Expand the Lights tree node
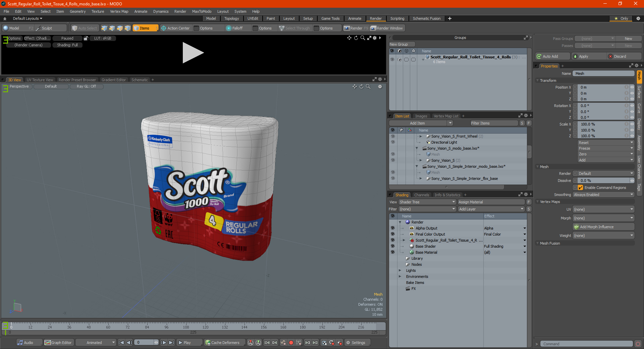This screenshot has width=644, height=349. pos(400,270)
